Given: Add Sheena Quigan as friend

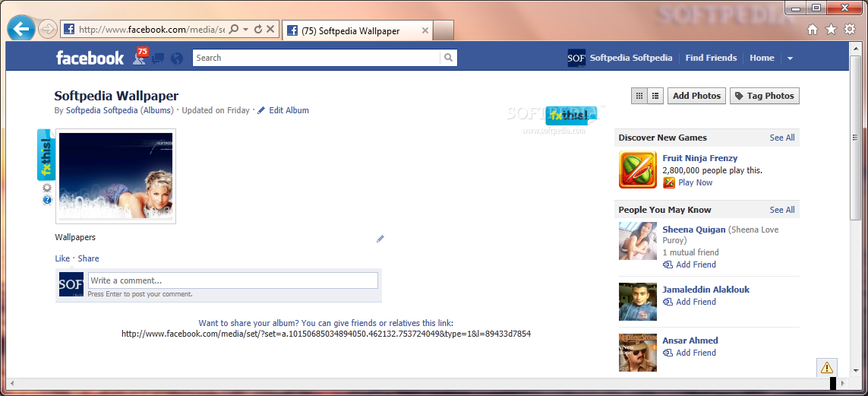Looking at the screenshot, I should (690, 265).
